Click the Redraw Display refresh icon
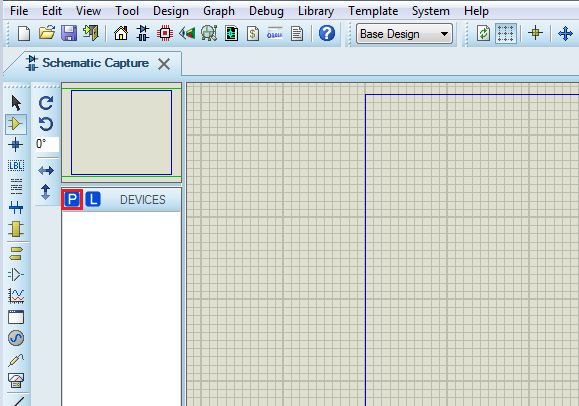This screenshot has width=579, height=406. [x=483, y=34]
